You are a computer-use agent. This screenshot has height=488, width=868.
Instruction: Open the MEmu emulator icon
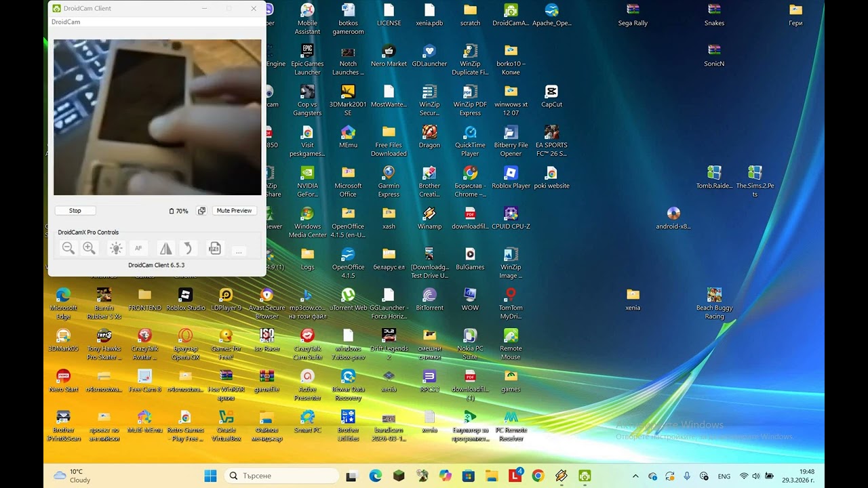[348, 137]
